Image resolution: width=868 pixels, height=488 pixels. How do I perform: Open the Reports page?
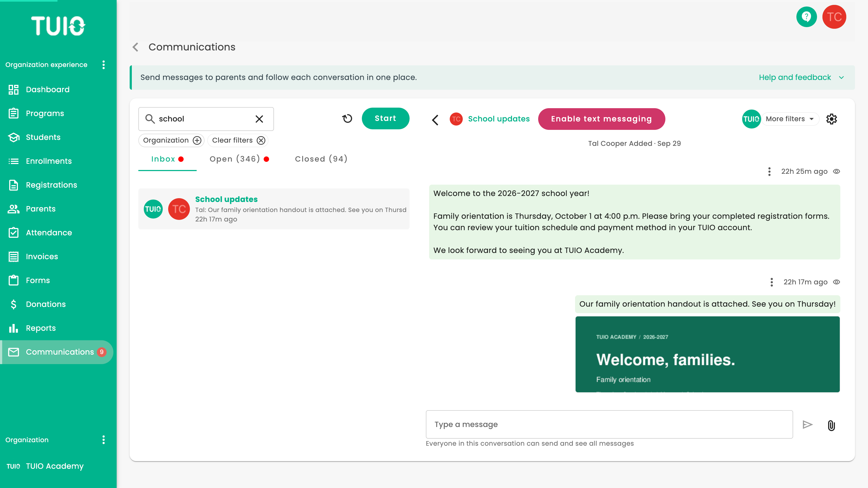(57, 328)
